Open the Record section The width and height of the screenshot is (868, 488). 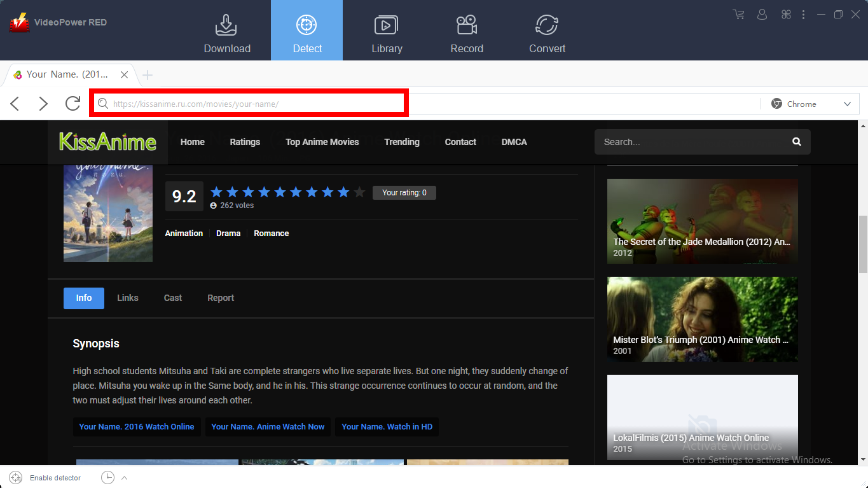(467, 33)
